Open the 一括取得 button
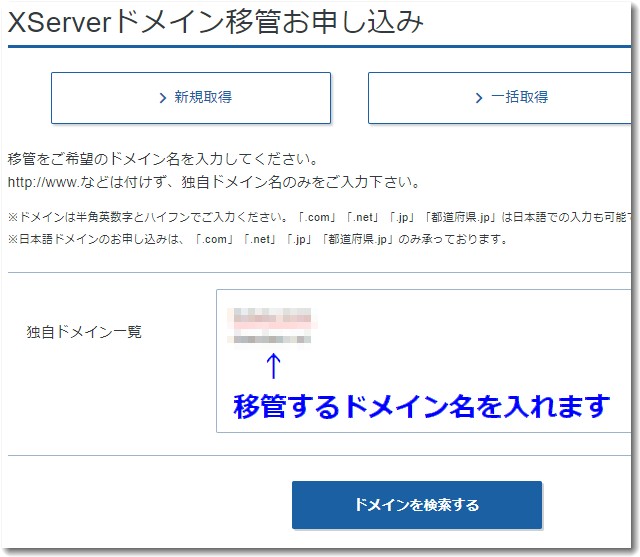 (500, 98)
